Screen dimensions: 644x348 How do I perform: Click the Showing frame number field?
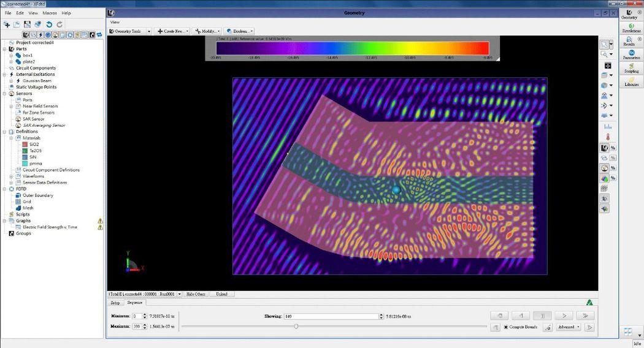[331, 316]
